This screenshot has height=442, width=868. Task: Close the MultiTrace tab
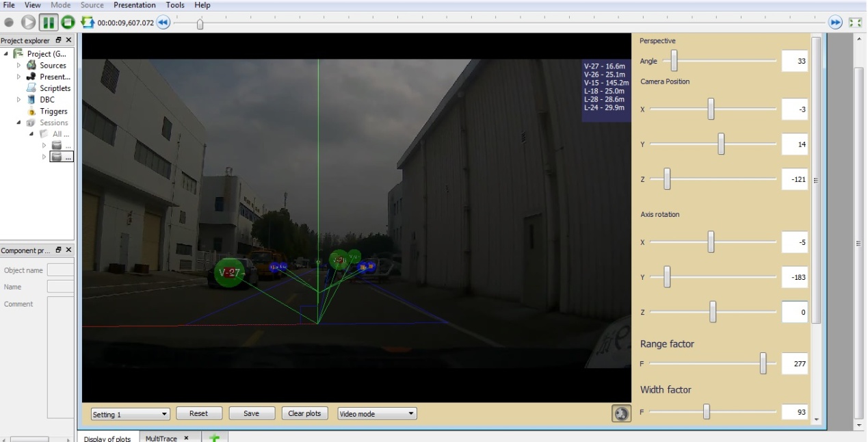186,438
